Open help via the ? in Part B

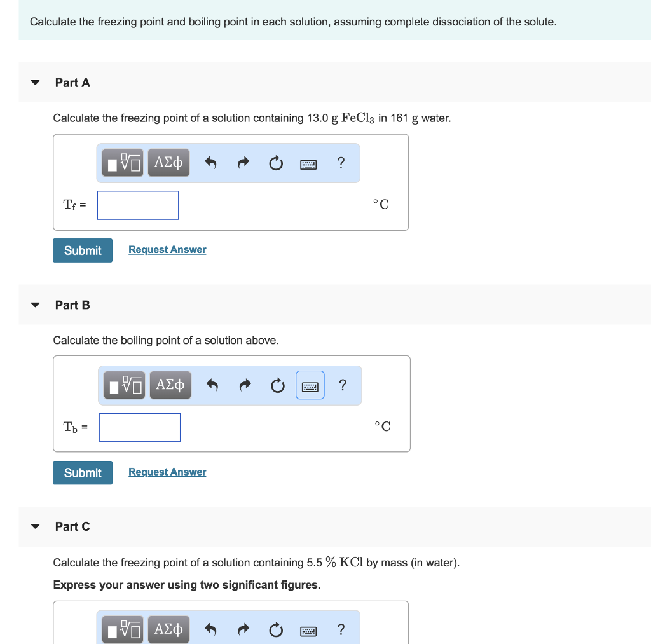(343, 385)
